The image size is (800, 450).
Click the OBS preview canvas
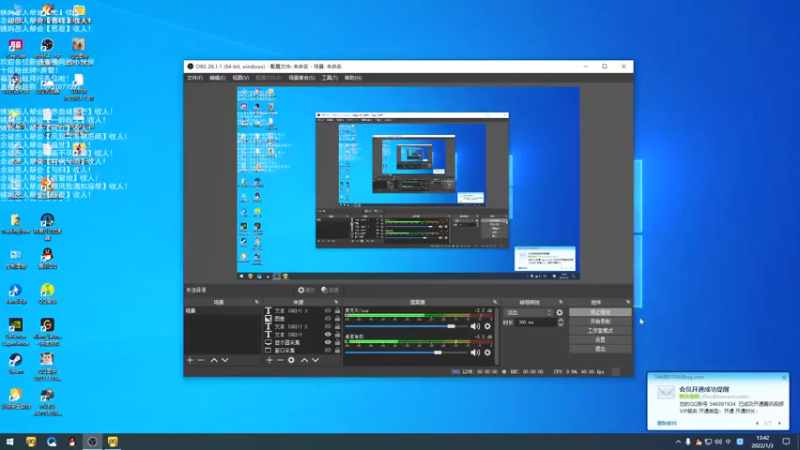click(408, 183)
